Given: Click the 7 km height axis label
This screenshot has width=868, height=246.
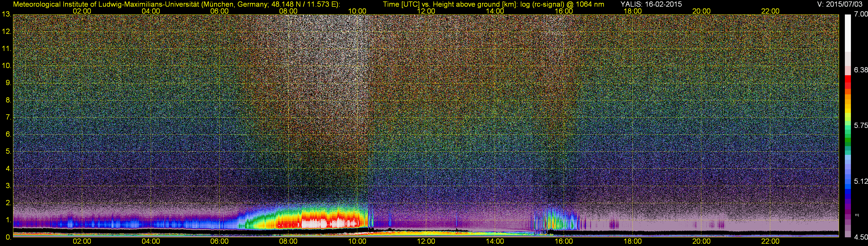Looking at the screenshot, I should pos(8,117).
